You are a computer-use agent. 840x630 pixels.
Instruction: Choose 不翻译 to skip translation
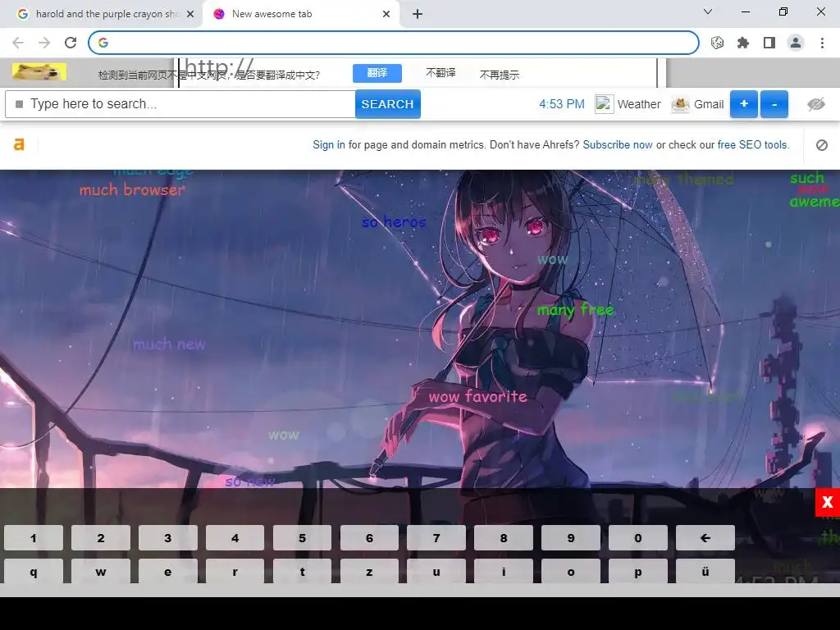click(441, 73)
